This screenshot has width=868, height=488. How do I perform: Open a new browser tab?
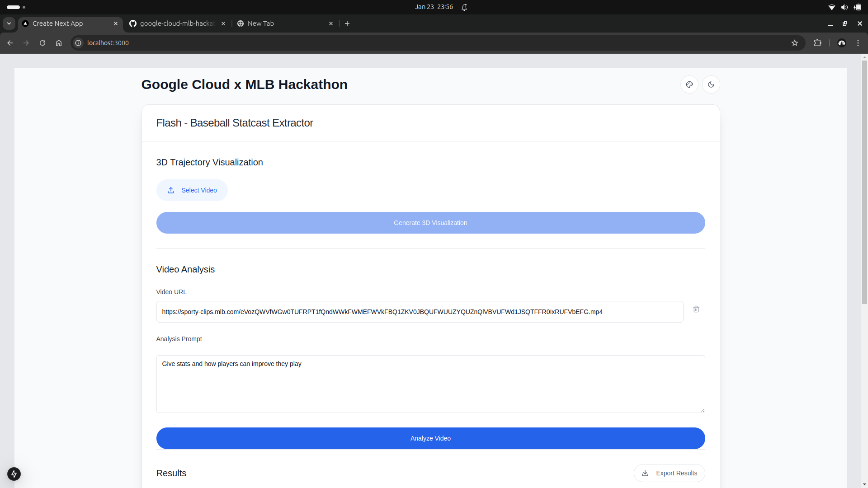click(x=347, y=23)
